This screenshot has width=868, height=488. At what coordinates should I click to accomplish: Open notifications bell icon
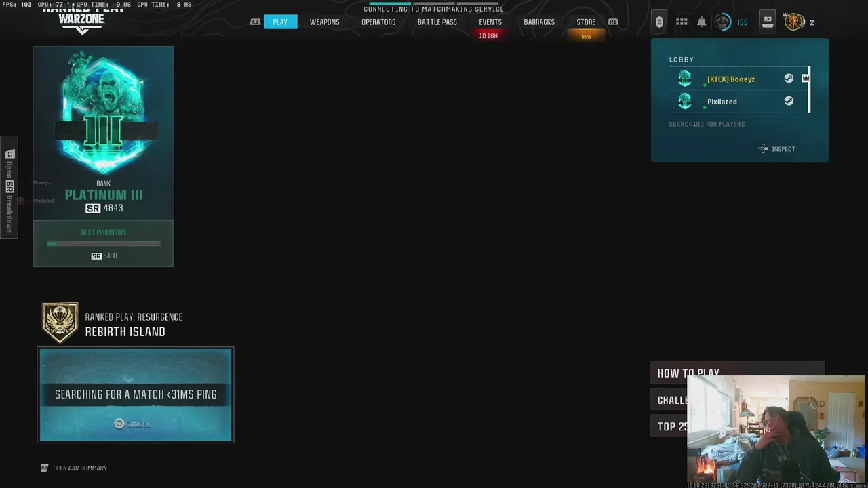point(702,22)
